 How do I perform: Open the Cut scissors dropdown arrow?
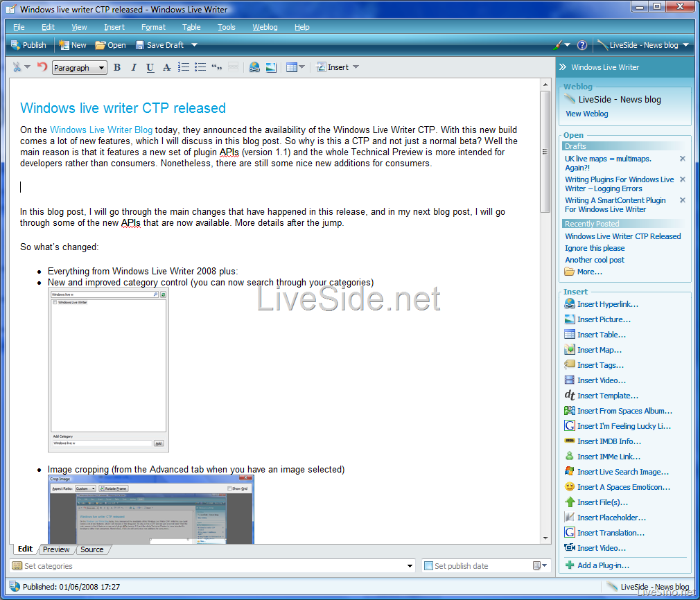pyautogui.click(x=27, y=67)
